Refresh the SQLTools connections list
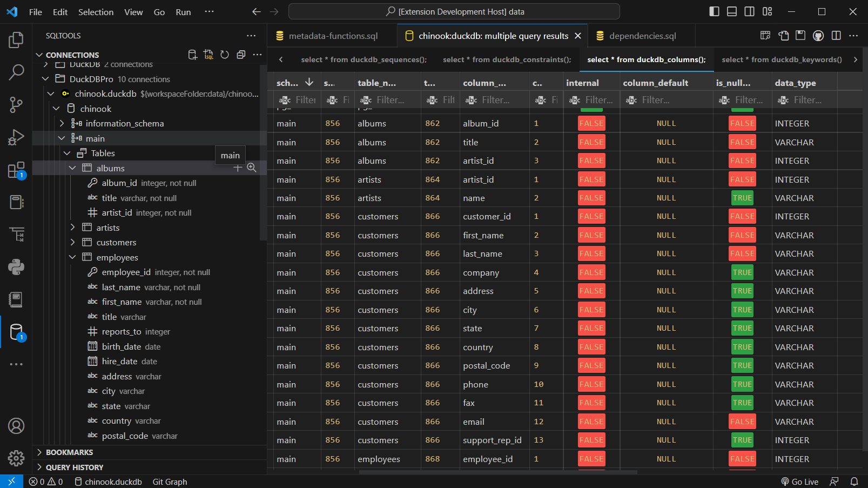This screenshot has height=488, width=868. (225, 55)
